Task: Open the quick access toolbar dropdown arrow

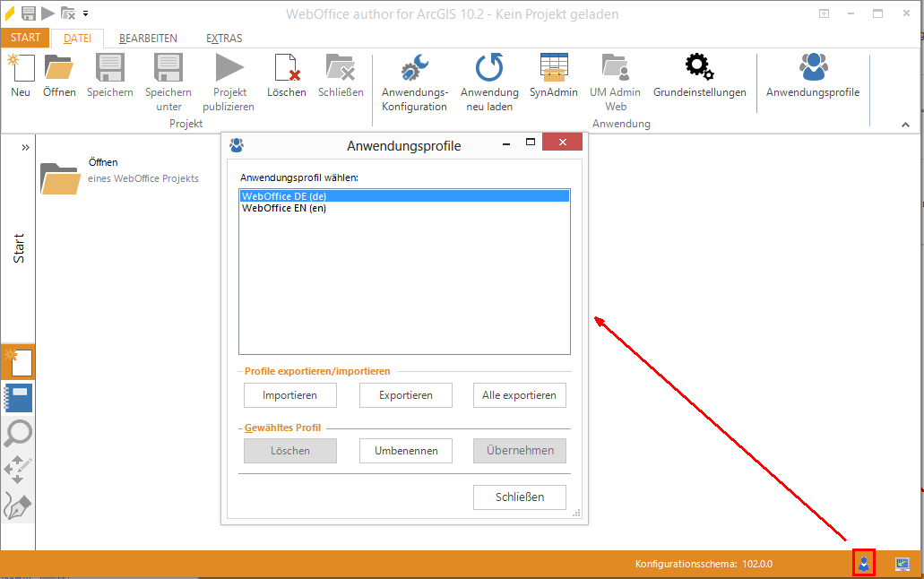Action: (86, 13)
